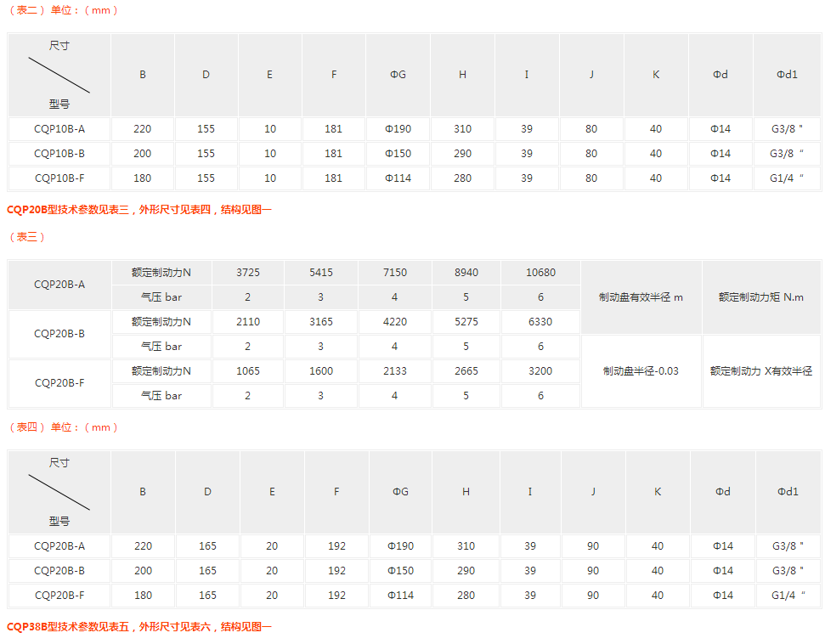
Task: Click Φ114 in the CQP10B-F row
Action: tap(398, 178)
